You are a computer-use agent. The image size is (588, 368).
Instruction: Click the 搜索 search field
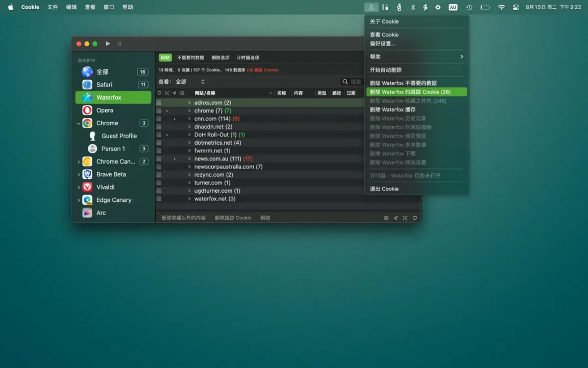point(352,81)
